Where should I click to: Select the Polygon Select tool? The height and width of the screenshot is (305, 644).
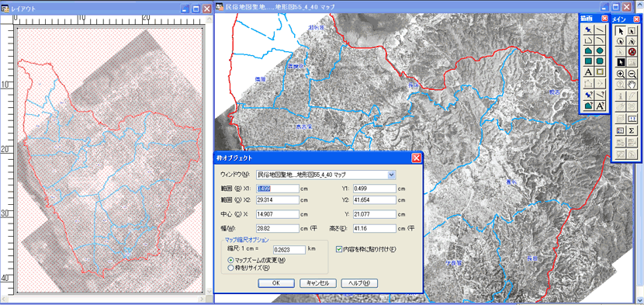pyautogui.click(x=632, y=41)
